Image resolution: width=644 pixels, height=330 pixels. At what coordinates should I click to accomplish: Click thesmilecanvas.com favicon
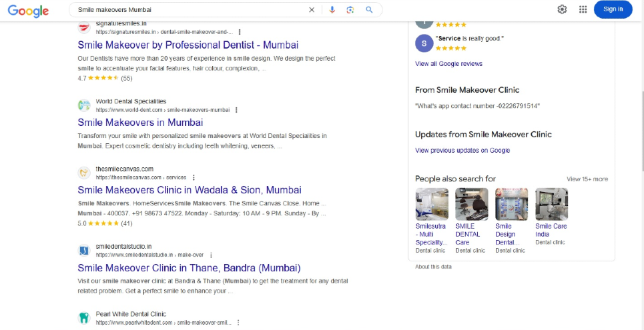[x=84, y=173]
